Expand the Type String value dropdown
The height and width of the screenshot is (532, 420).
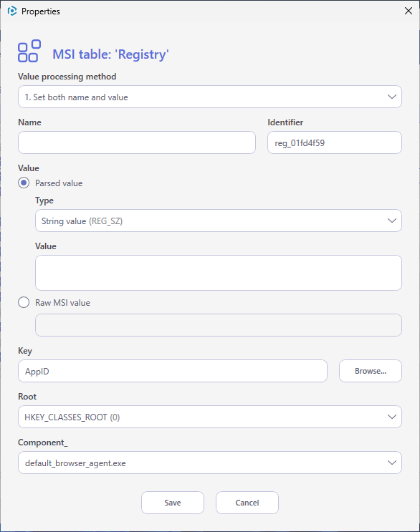click(219, 221)
